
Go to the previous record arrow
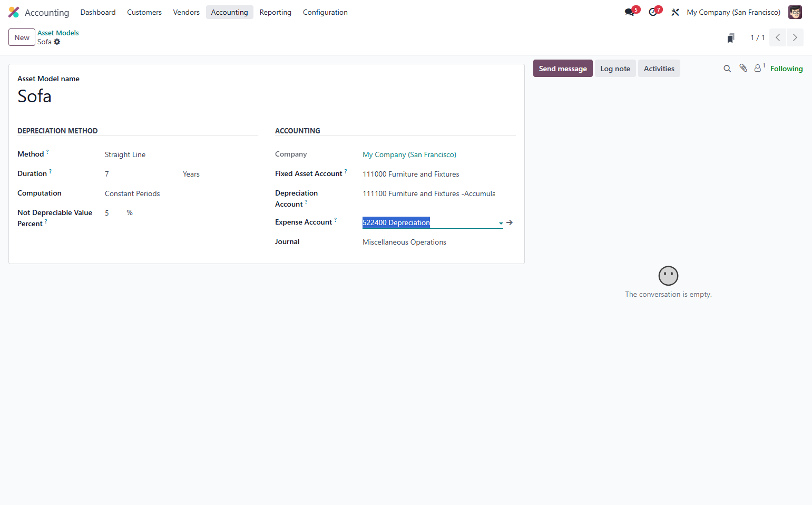tap(778, 37)
